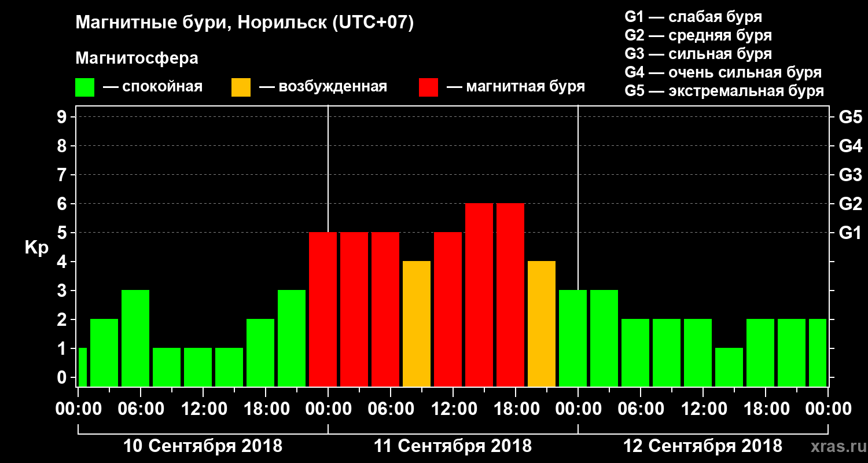Image resolution: width=868 pixels, height=463 pixels.
Task: Click the Kp 3 green bar at 06:00 on 10 September
Action: click(x=135, y=338)
